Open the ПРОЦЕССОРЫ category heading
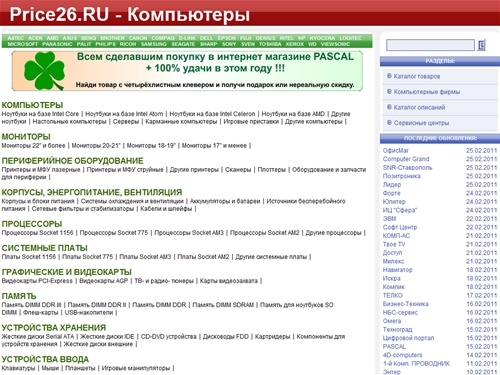The width and height of the screenshot is (500, 375). click(x=32, y=224)
